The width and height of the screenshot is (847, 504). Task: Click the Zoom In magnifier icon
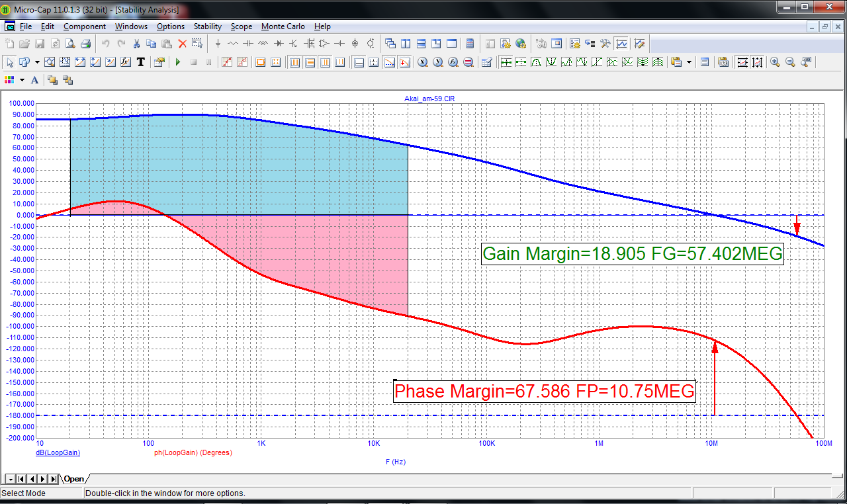pyautogui.click(x=775, y=62)
